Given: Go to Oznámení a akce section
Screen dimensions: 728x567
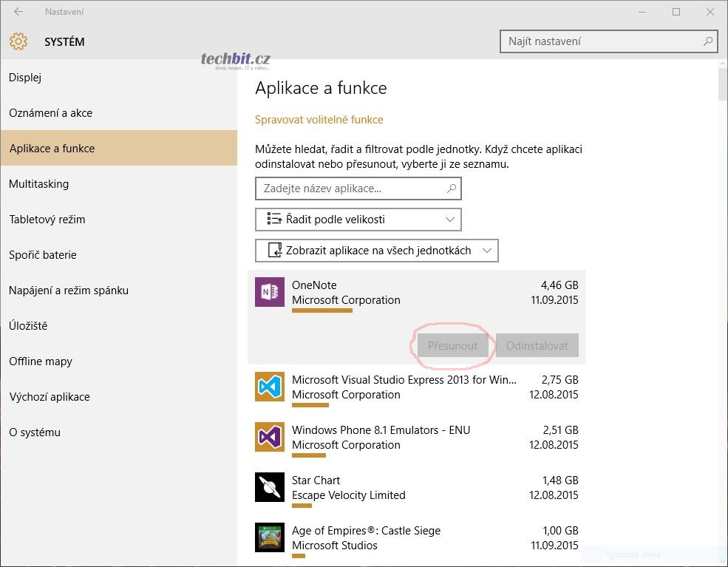Looking at the screenshot, I should [50, 113].
